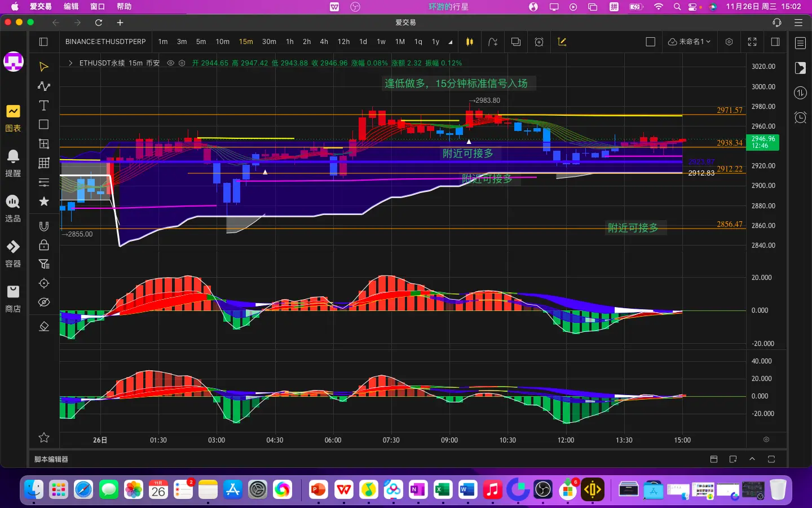The image size is (812, 508).
Task: Toggle hide all drawings eye icon
Action: click(43, 303)
